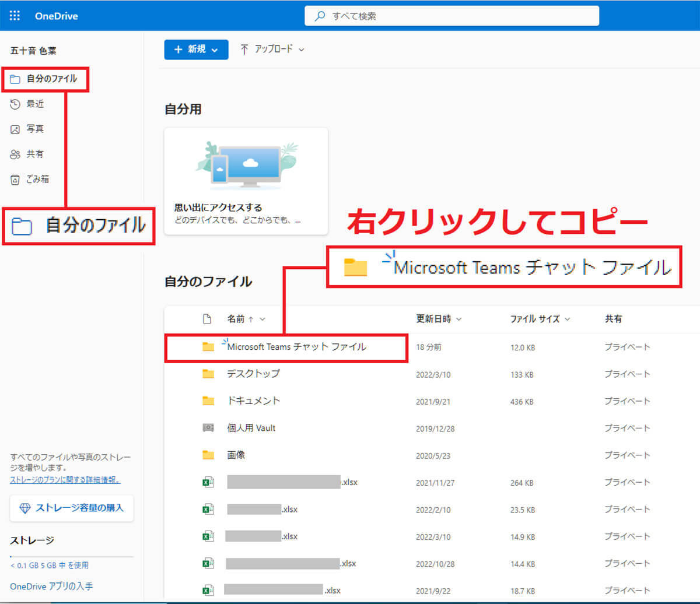Click the 2020/5/23 date cell
Viewport: 700px width, 604px height.
pos(433,455)
